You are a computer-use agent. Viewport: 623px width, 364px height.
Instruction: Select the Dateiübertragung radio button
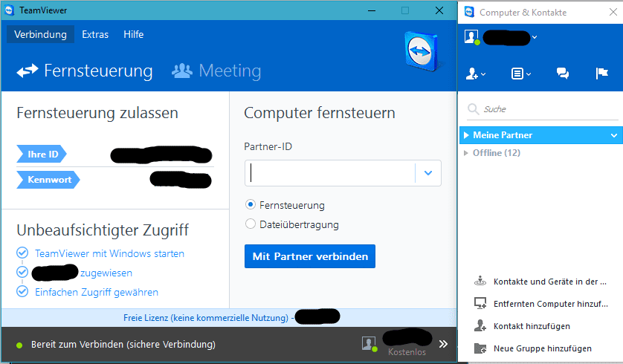251,224
